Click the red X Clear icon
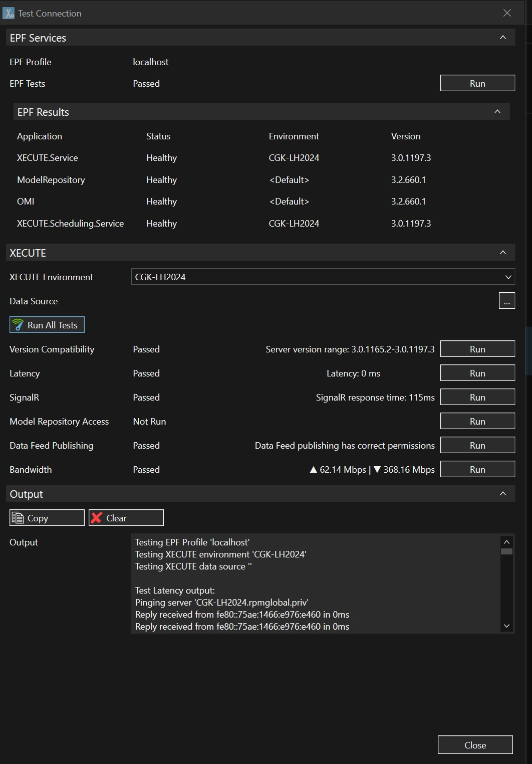 97,518
